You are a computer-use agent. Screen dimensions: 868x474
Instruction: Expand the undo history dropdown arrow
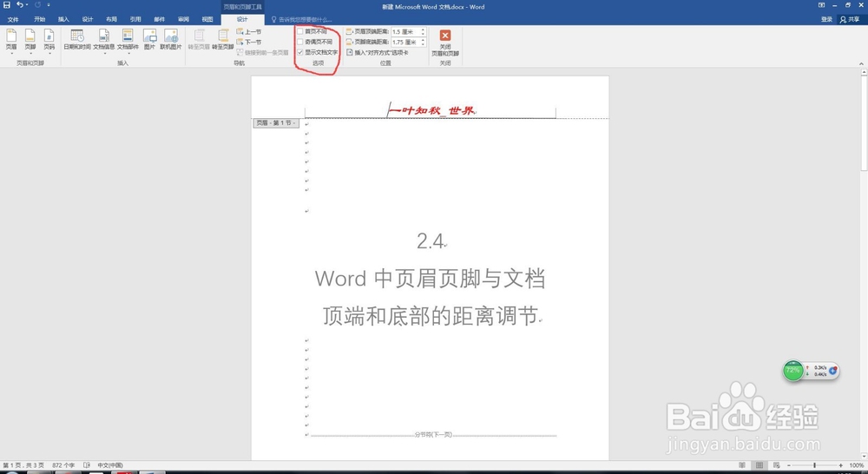(27, 5)
